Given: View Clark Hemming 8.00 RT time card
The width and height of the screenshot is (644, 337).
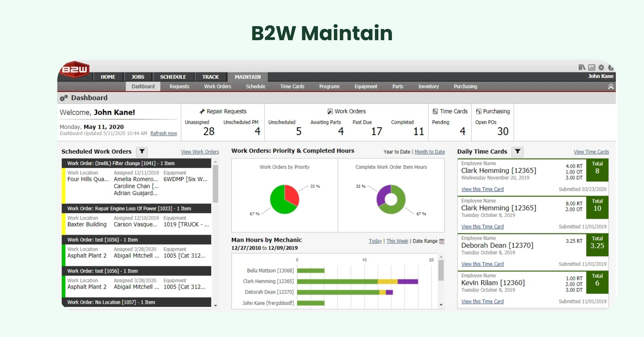Looking at the screenshot, I should point(482,227).
